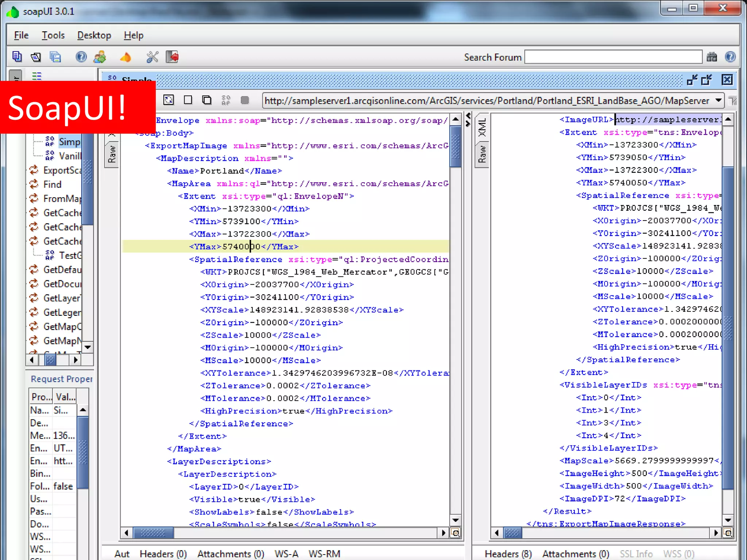Open the response Headers (8) tab
The height and width of the screenshot is (560, 747).
pyautogui.click(x=508, y=554)
